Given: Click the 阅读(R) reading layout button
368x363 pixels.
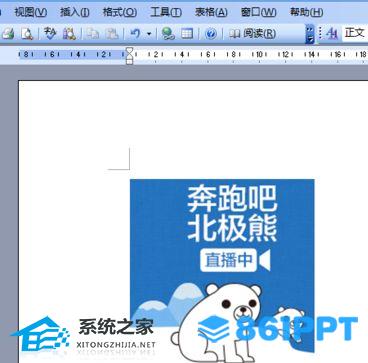Looking at the screenshot, I should coord(253,34).
